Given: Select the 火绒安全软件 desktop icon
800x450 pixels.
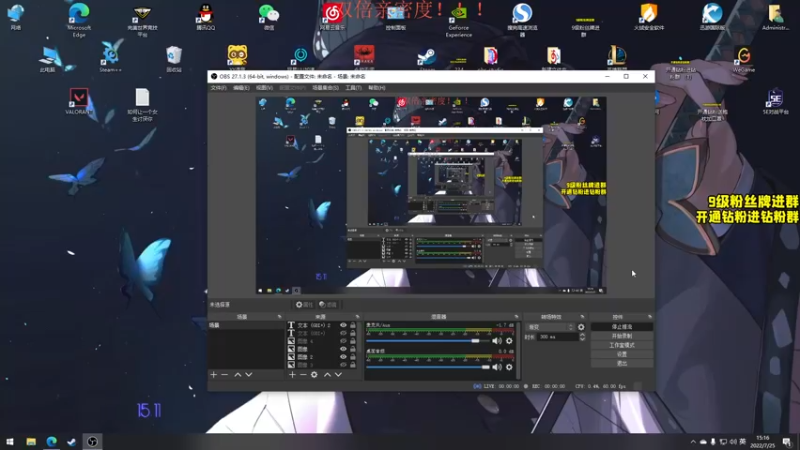Looking at the screenshot, I should pos(649,17).
